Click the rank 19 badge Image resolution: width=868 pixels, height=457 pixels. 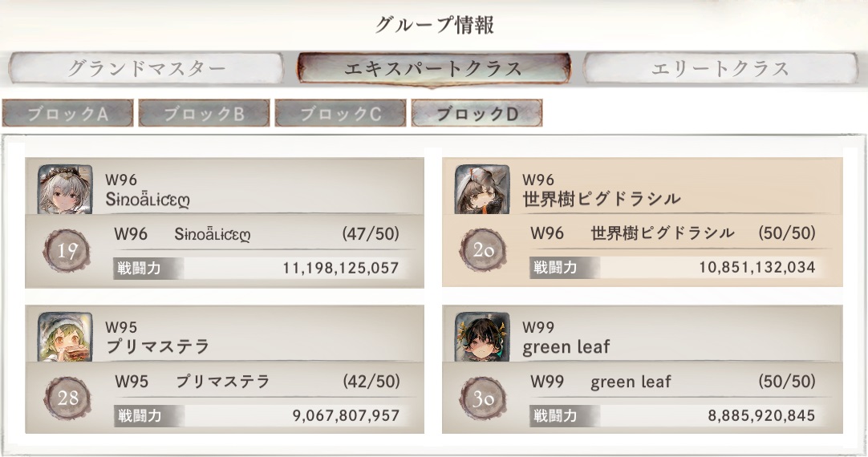pyautogui.click(x=67, y=251)
